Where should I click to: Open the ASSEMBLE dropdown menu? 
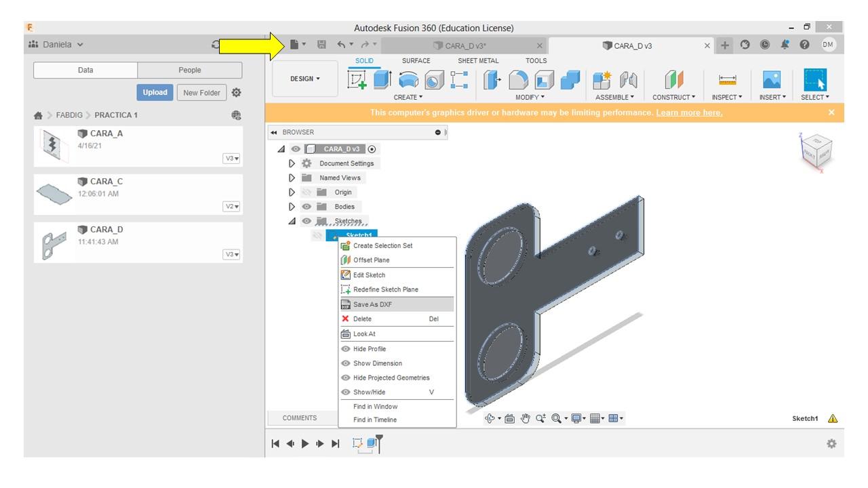[x=615, y=98]
